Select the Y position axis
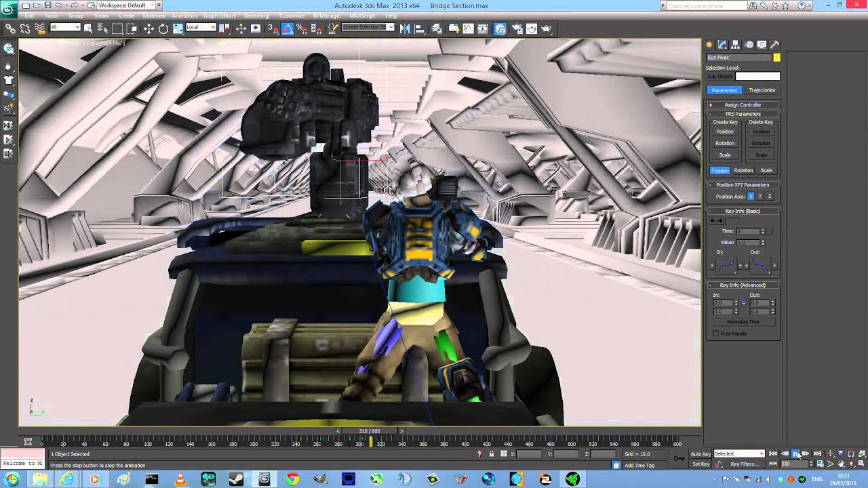This screenshot has height=488, width=868. [760, 197]
